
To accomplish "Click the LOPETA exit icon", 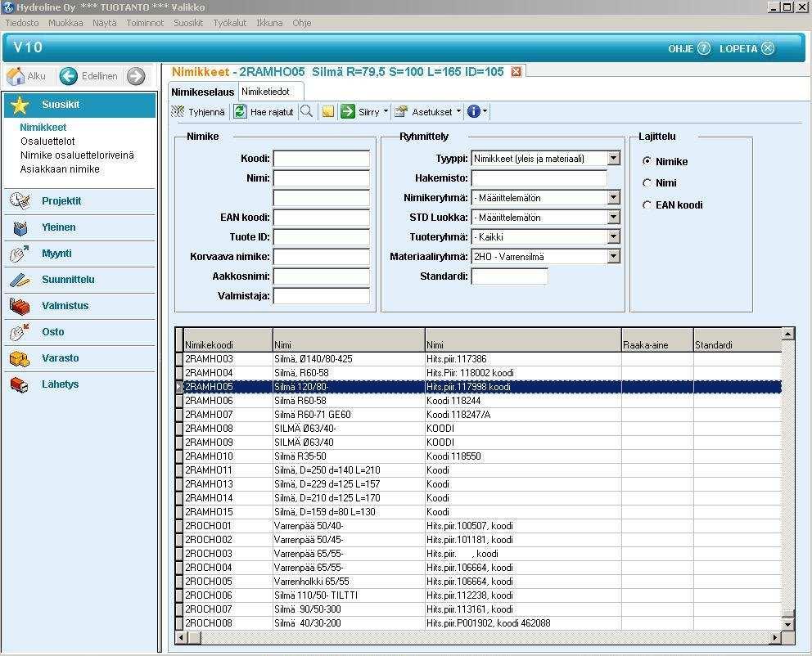I will 768,48.
